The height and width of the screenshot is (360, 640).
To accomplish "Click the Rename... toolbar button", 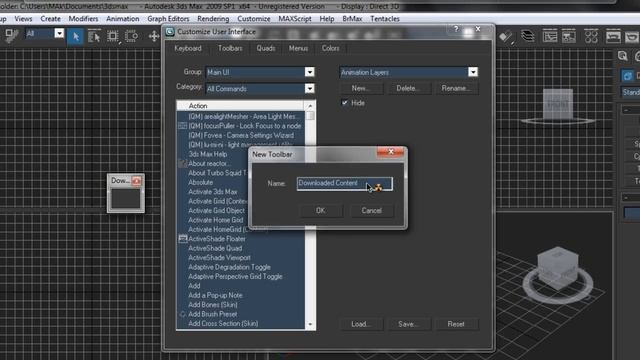I will coord(456,88).
